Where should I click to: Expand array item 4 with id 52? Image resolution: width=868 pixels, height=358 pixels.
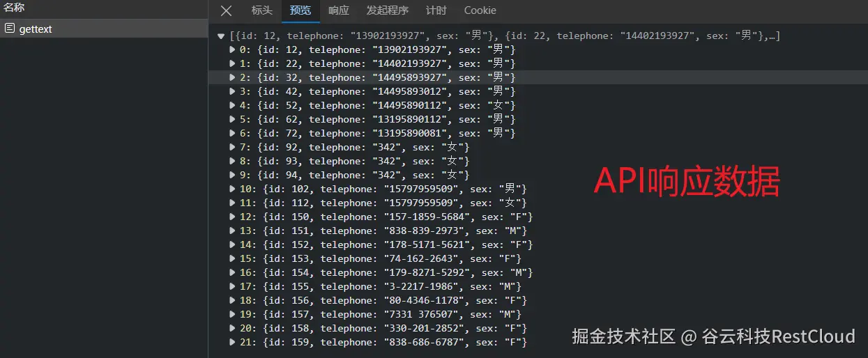(233, 105)
